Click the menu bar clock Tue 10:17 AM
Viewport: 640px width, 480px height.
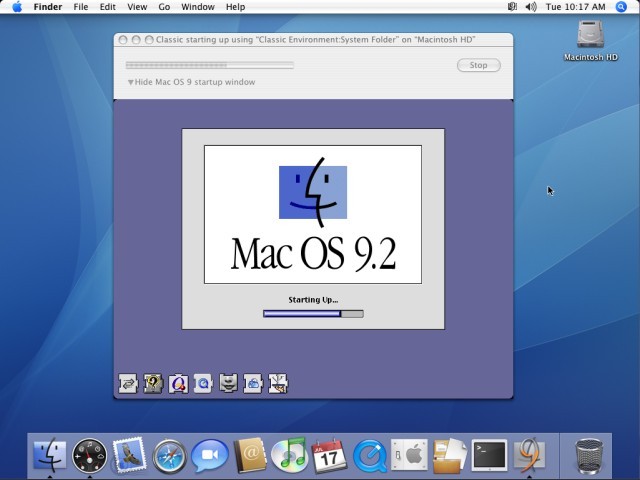click(x=576, y=7)
